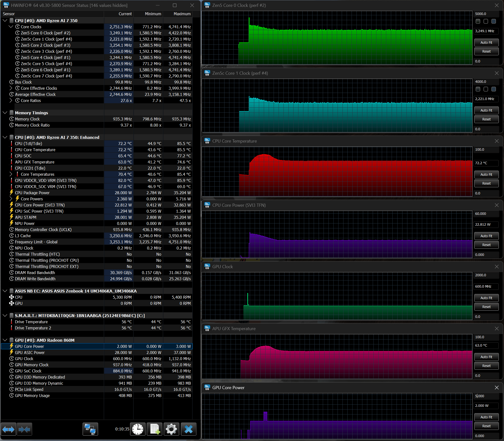Click lightning icon beside GPU Core Power
The image size is (504, 441).
click(x=11, y=346)
